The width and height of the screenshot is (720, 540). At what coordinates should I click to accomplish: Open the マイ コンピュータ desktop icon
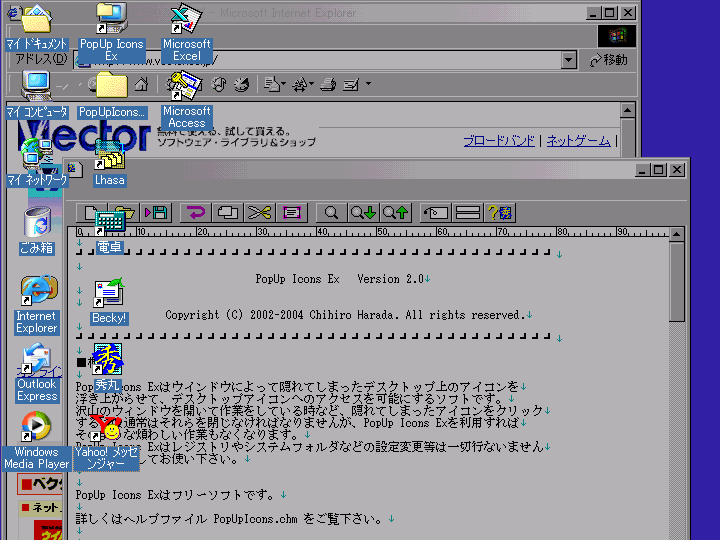pyautogui.click(x=37, y=95)
